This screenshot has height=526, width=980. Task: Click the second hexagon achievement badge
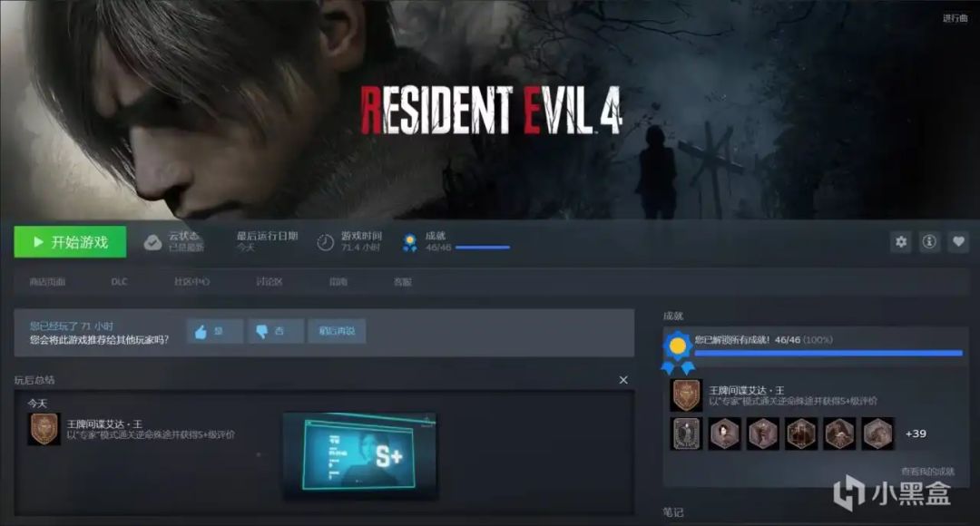pyautogui.click(x=724, y=433)
